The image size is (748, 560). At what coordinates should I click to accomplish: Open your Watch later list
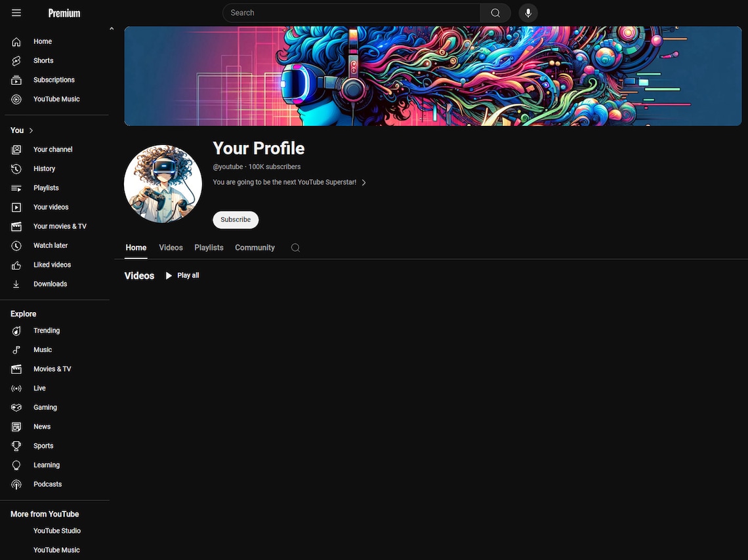point(50,245)
